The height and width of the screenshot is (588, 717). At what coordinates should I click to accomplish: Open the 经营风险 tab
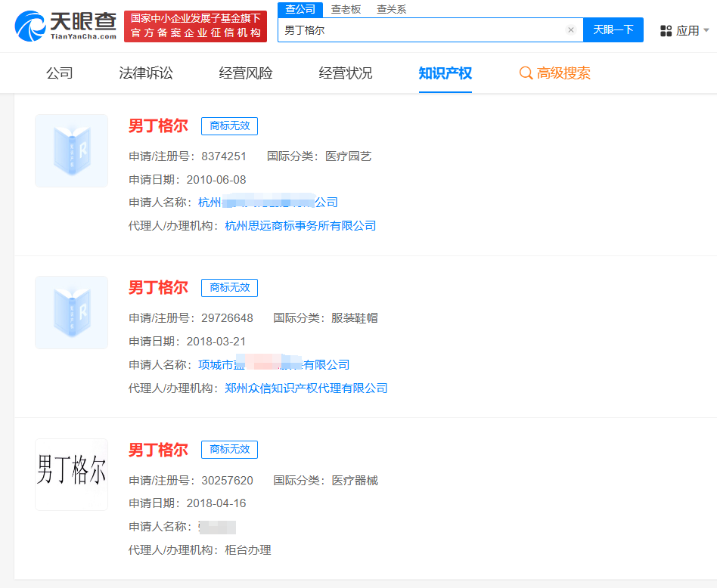(244, 73)
